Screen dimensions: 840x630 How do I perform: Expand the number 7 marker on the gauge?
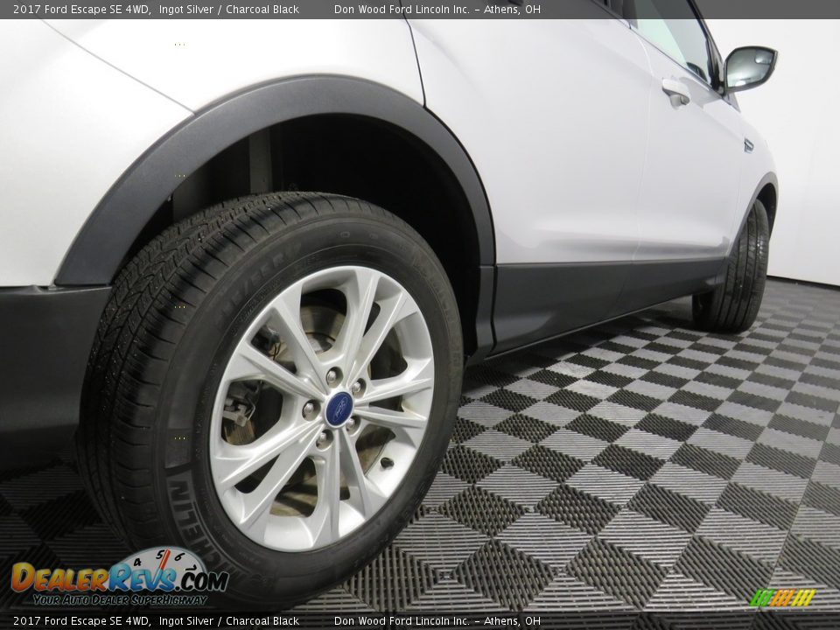click(x=193, y=567)
